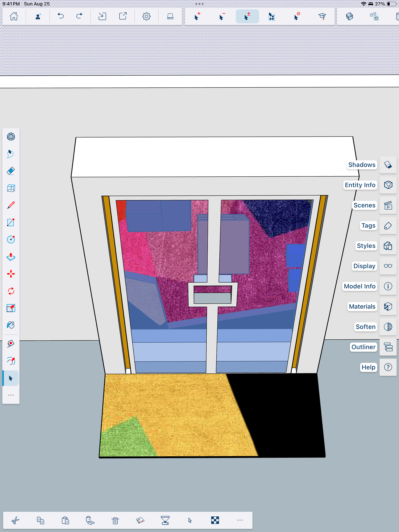The width and height of the screenshot is (399, 532).
Task: Open the Instructor graduation cap icon
Action: (322, 16)
